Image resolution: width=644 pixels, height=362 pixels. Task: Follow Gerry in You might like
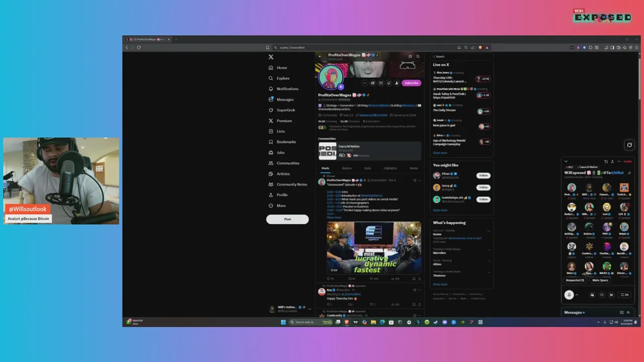tap(484, 188)
